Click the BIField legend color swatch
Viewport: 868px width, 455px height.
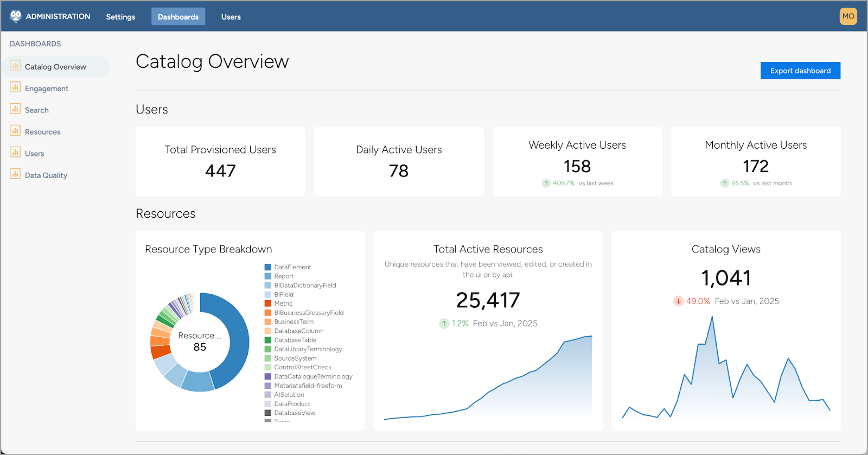pyautogui.click(x=267, y=294)
